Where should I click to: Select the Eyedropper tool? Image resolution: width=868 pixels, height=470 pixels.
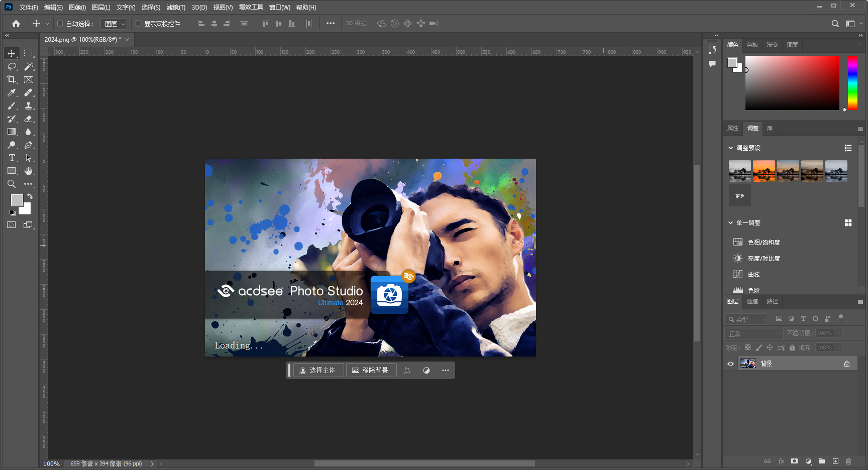(12, 92)
